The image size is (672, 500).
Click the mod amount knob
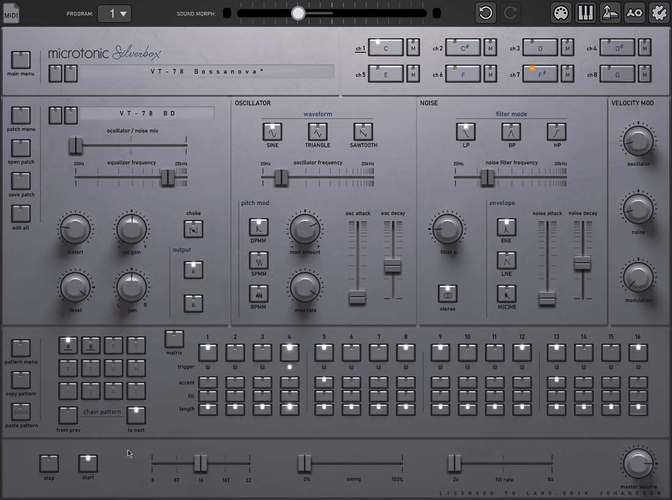[305, 228]
